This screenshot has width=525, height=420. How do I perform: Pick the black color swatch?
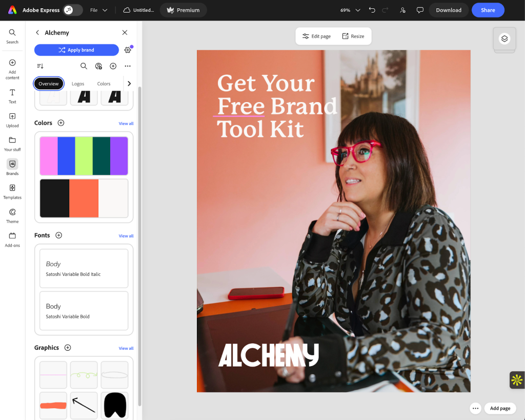(54, 198)
